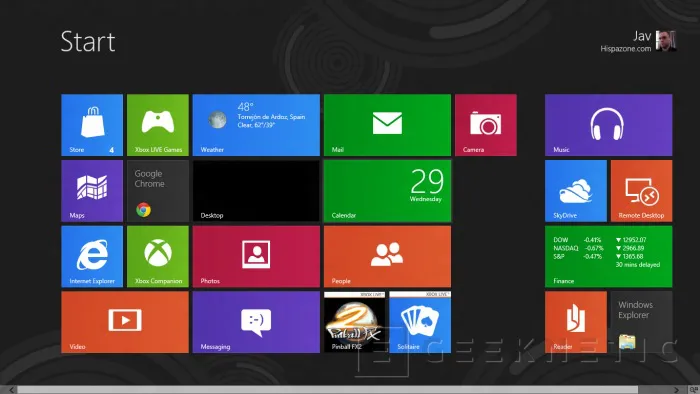Click the horizontal scrollbar right arrow

(x=676, y=390)
